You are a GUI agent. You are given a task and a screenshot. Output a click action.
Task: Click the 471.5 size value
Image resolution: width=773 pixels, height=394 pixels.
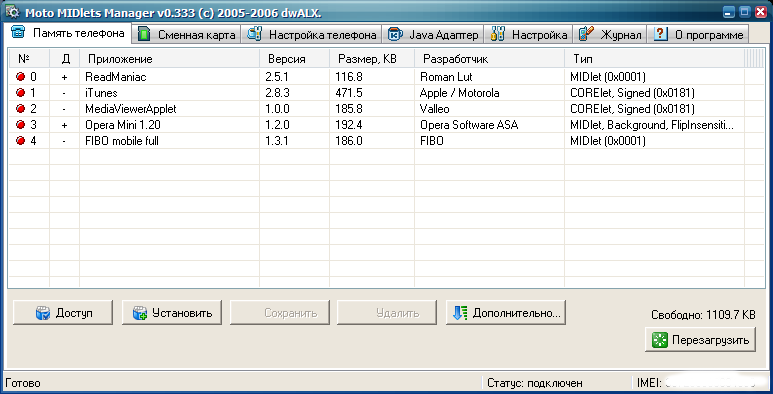(349, 93)
